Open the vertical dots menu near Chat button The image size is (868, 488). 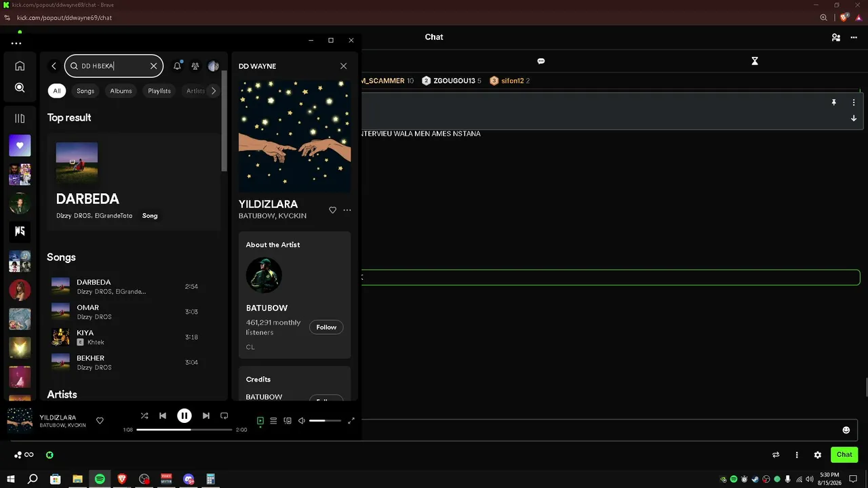(797, 455)
